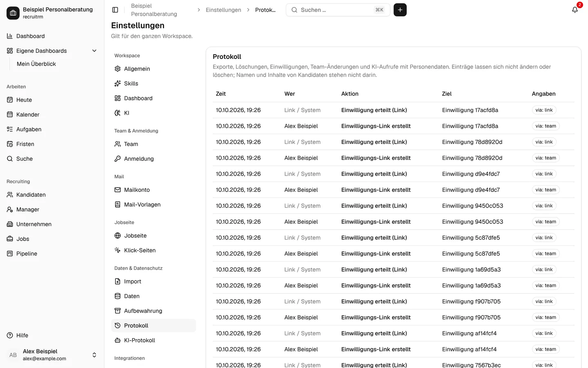Go to Beispiel Personalberatung breadcrumb

click(154, 10)
